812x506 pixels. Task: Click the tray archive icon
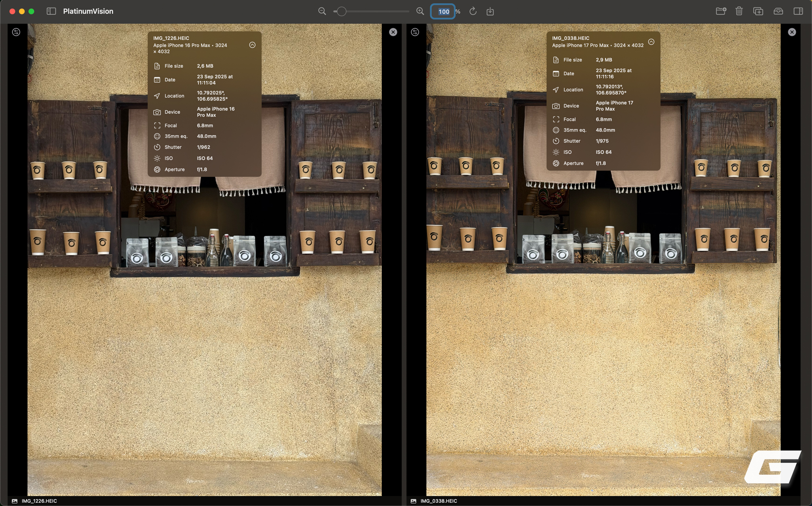[x=778, y=11]
